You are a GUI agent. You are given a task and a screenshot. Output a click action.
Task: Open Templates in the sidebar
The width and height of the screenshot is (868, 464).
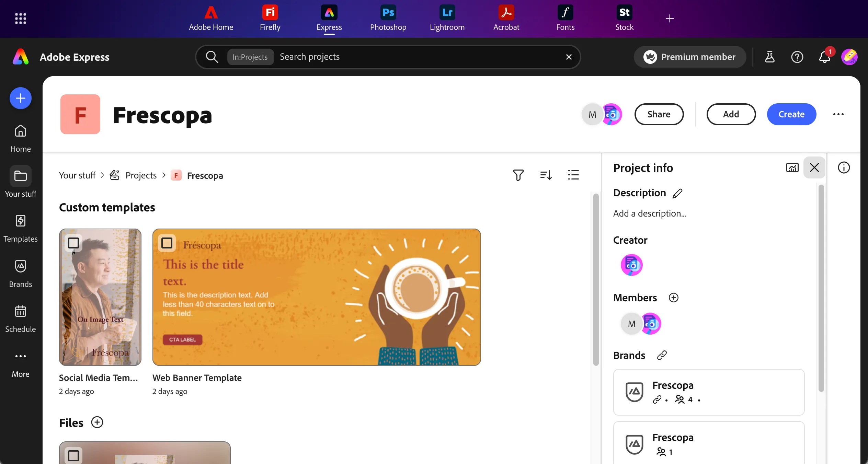click(x=21, y=229)
